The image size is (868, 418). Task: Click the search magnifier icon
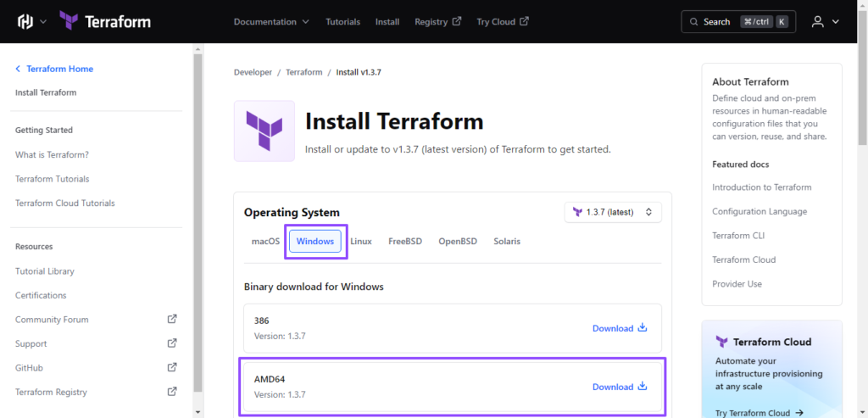(x=693, y=22)
